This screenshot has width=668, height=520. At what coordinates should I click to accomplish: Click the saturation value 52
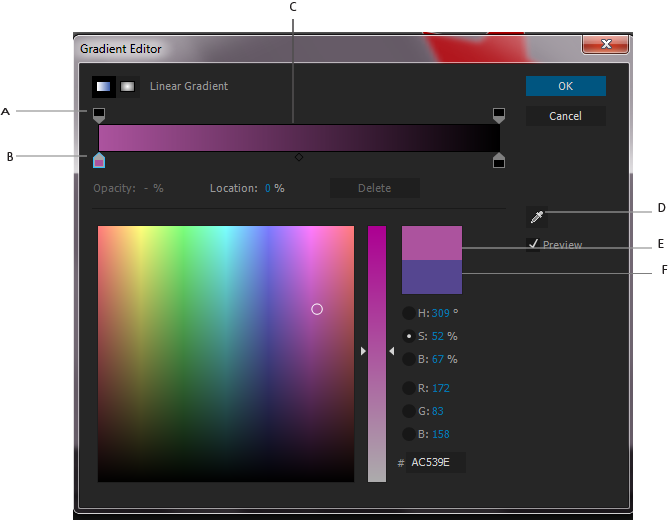tap(438, 336)
